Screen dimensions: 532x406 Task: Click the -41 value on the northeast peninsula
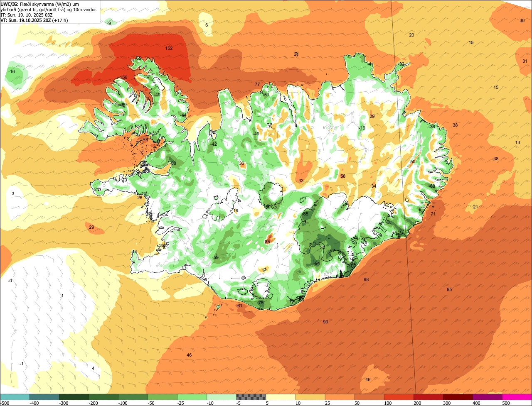[370, 64]
